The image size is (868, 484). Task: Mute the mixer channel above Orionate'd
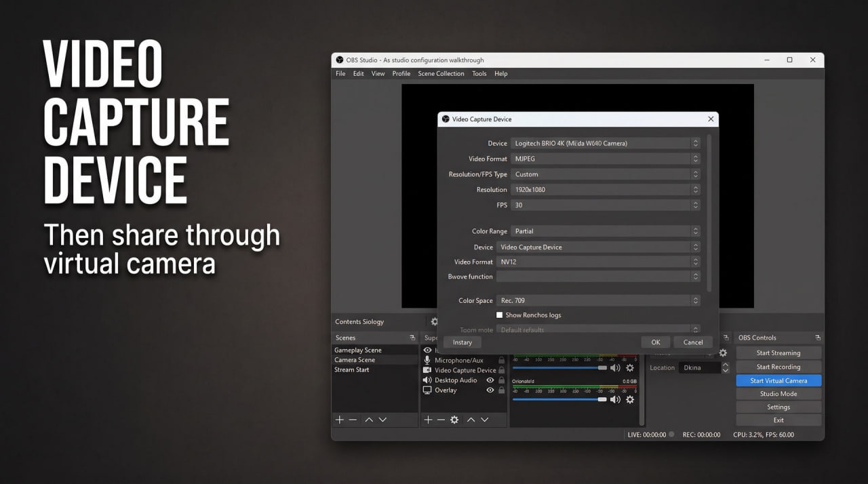click(x=615, y=368)
